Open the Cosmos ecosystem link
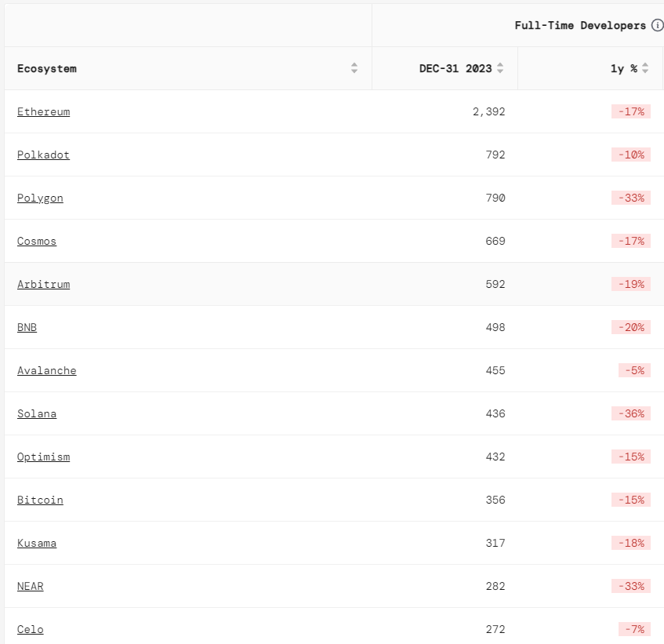Screen dimensions: 664x644 (37, 241)
